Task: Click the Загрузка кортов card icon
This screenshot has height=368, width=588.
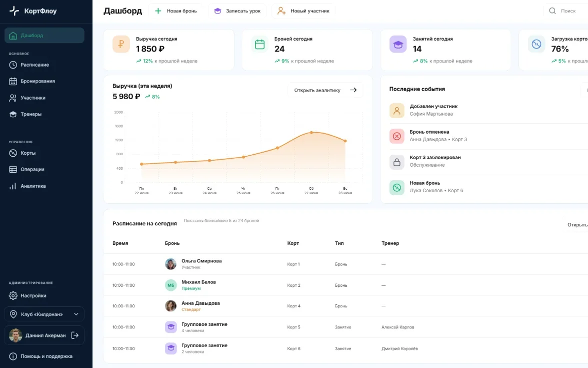Action: [536, 44]
